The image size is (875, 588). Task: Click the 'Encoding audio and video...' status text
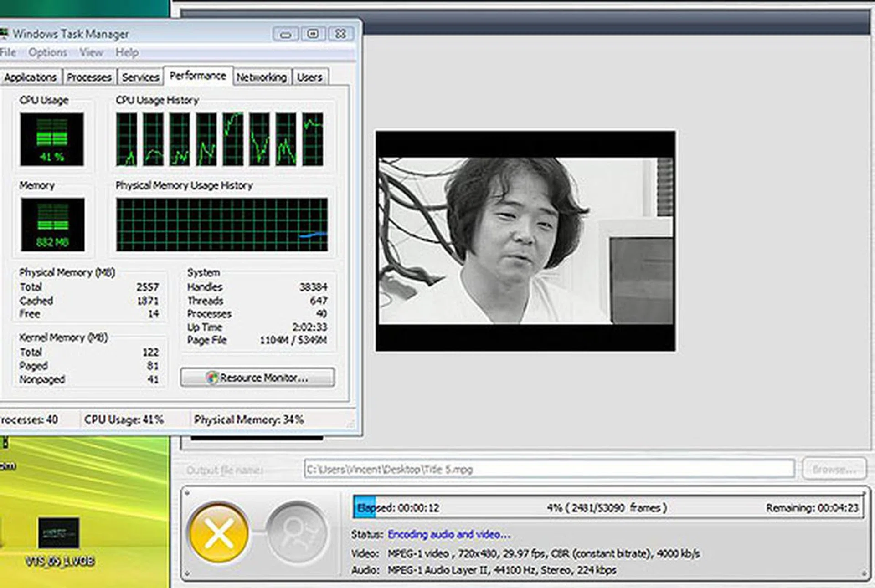[x=449, y=534]
